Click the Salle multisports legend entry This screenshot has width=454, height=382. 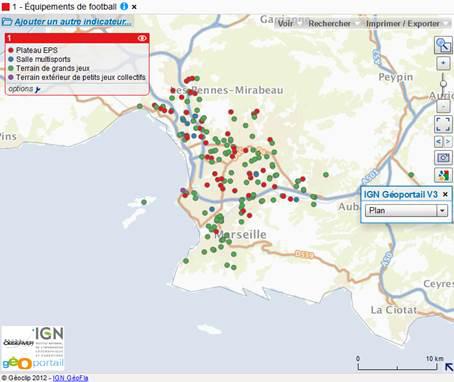(43, 59)
